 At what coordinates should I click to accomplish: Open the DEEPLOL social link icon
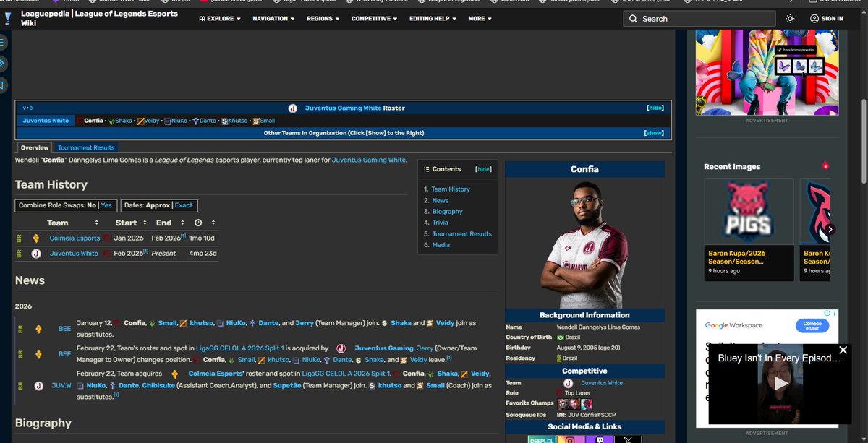point(542,439)
